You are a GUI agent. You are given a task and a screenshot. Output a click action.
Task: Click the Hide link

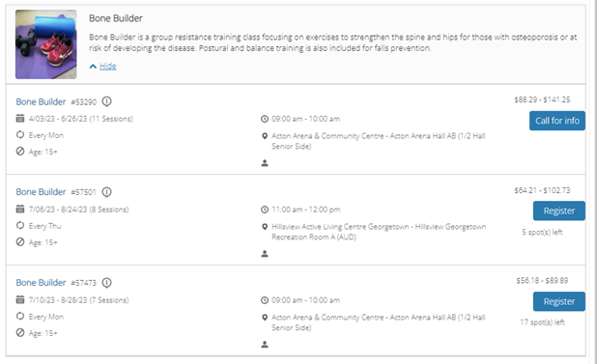(108, 67)
